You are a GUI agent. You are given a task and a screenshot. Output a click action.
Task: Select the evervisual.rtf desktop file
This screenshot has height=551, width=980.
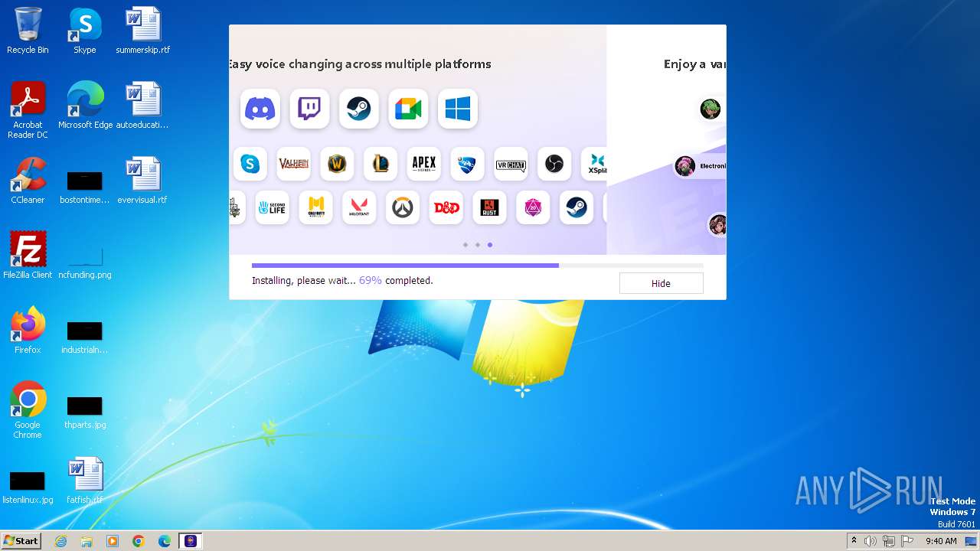click(143, 181)
